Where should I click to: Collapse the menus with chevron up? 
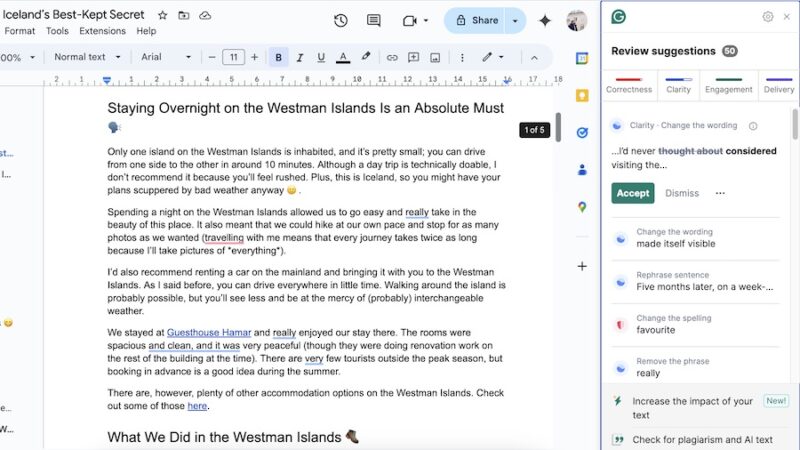(534, 58)
